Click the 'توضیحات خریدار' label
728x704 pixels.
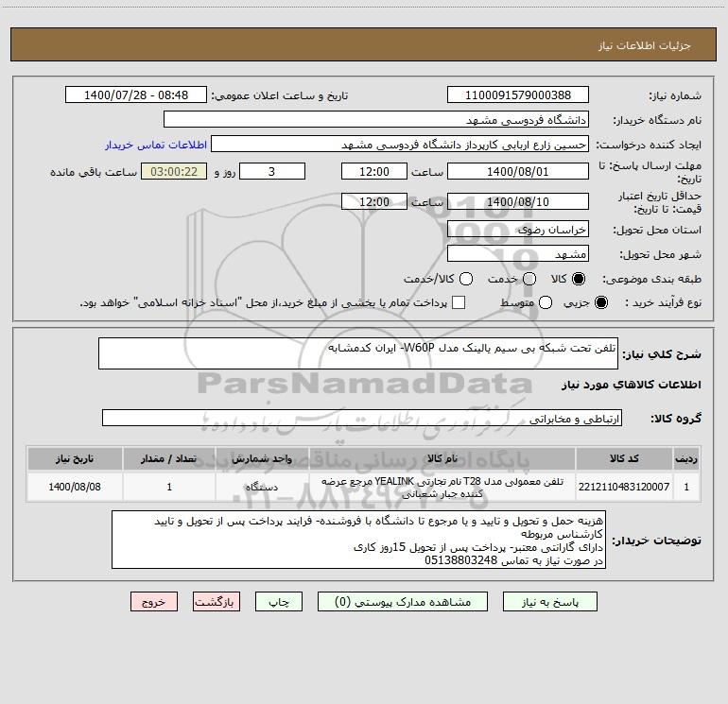click(x=656, y=541)
